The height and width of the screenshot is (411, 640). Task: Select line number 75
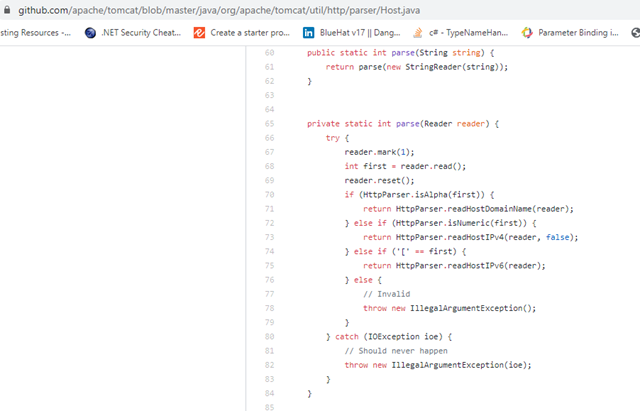coord(269,266)
